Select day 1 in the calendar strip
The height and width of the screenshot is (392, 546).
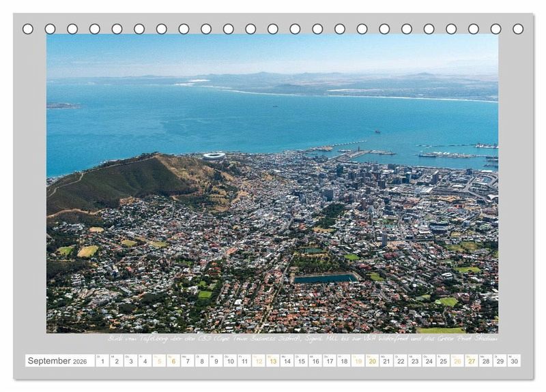coord(102,361)
